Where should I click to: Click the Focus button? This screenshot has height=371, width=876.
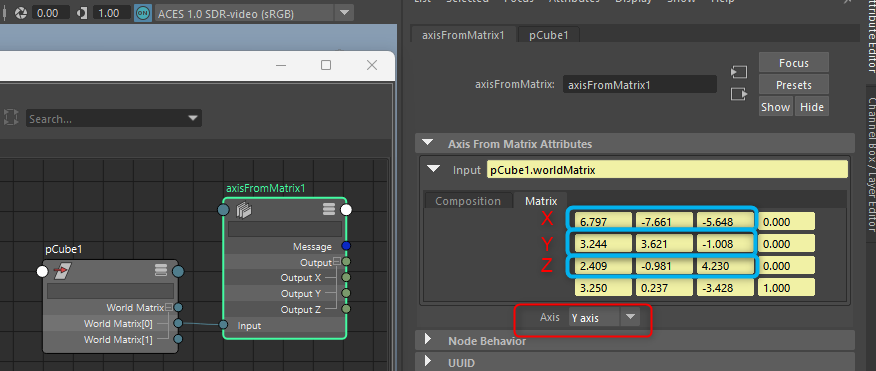tap(793, 63)
